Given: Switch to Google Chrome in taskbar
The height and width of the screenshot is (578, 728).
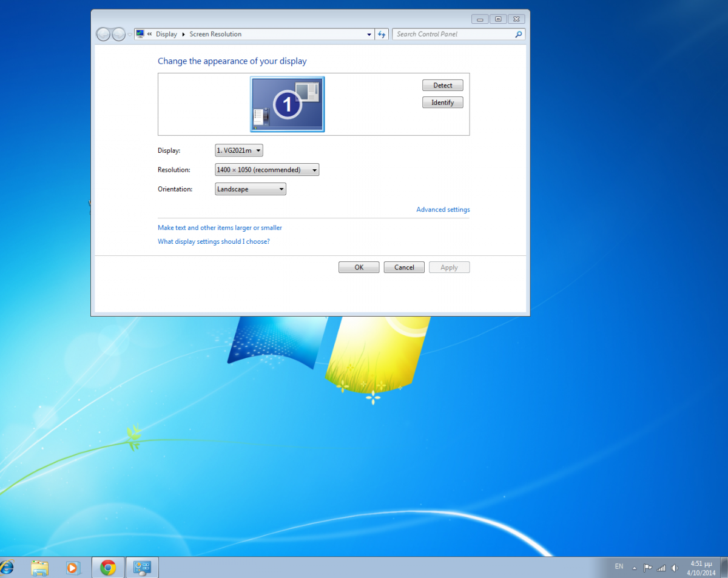Looking at the screenshot, I should point(108,568).
